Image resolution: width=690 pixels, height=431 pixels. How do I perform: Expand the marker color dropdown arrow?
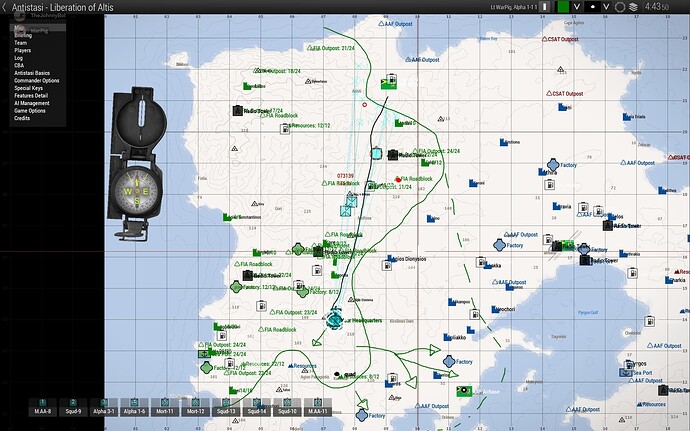pyautogui.click(x=576, y=7)
